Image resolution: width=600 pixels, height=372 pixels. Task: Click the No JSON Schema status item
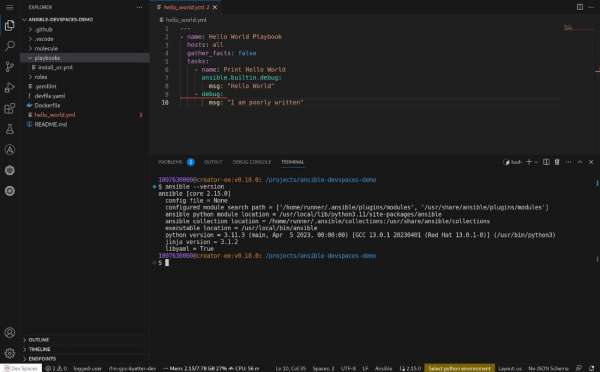548,368
